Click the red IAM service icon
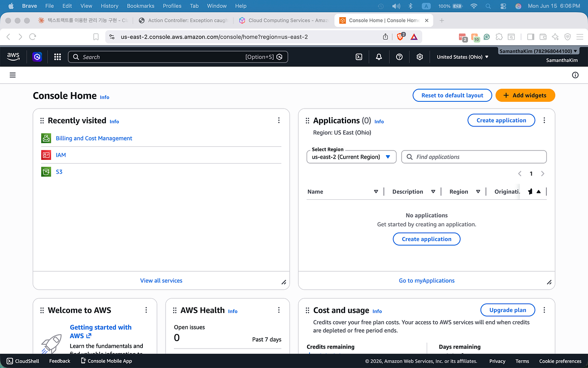This screenshot has width=588, height=368. [46, 155]
